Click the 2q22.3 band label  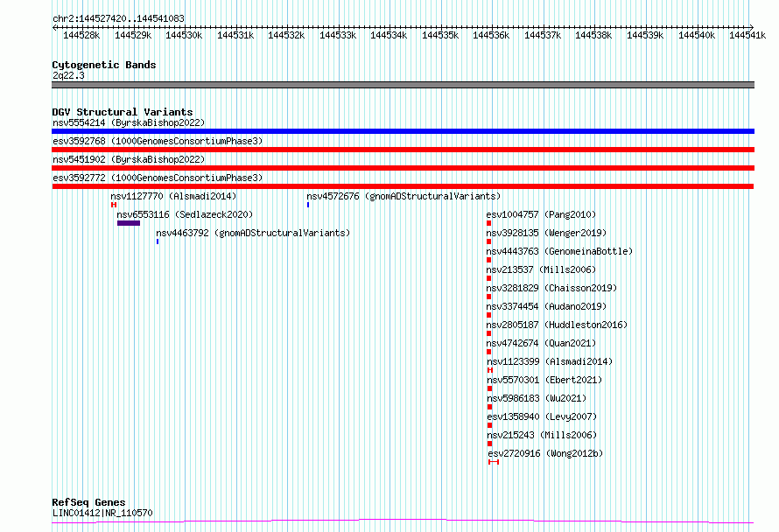click(68, 75)
